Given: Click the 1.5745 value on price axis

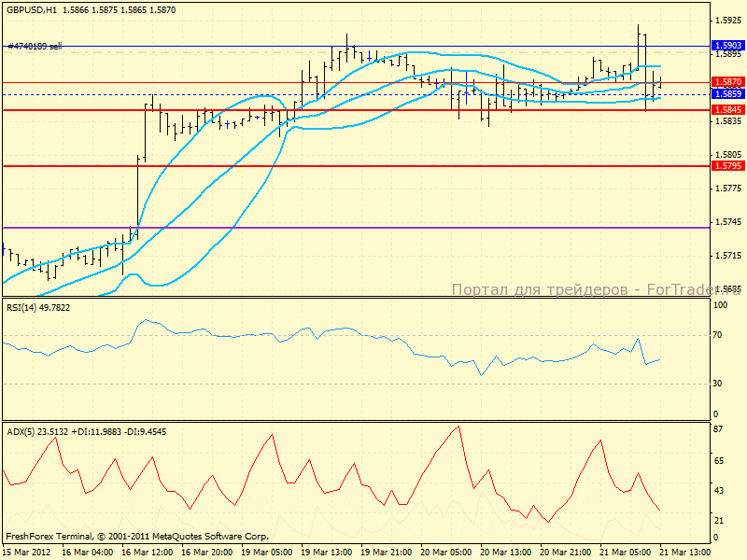Looking at the screenshot, I should point(728,222).
